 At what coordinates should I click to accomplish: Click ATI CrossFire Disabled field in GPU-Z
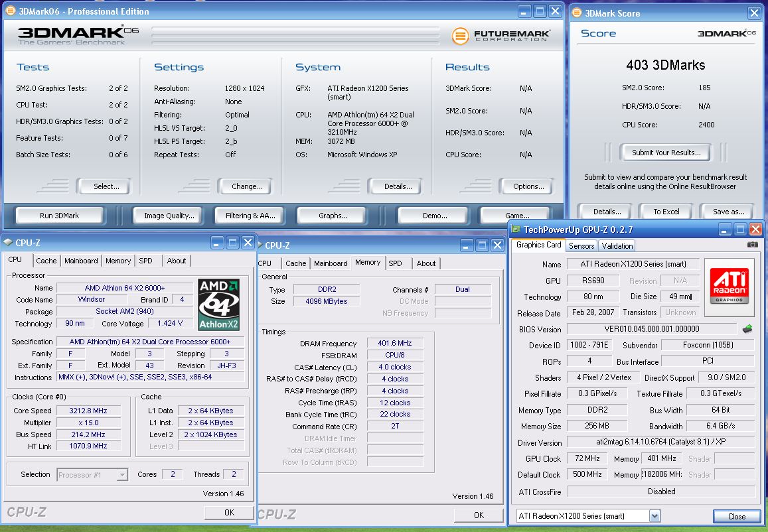point(660,492)
